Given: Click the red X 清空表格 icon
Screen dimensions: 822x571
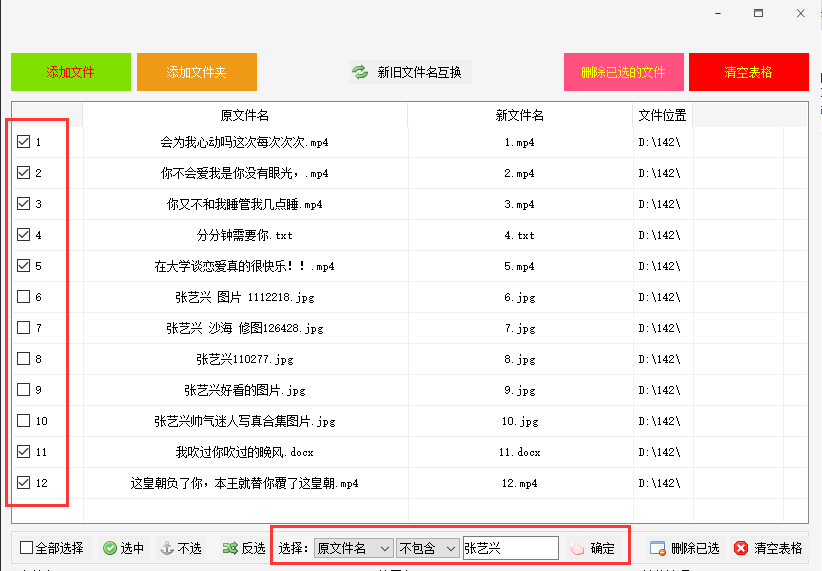Looking at the screenshot, I should click(x=741, y=548).
